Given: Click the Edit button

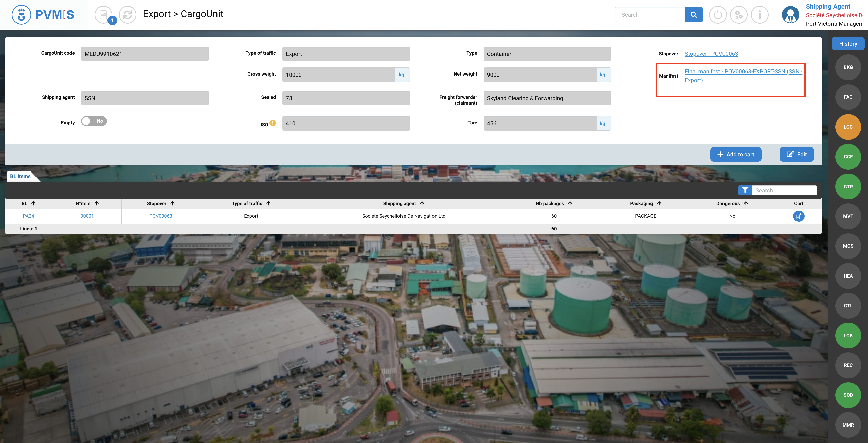Looking at the screenshot, I should pos(797,154).
